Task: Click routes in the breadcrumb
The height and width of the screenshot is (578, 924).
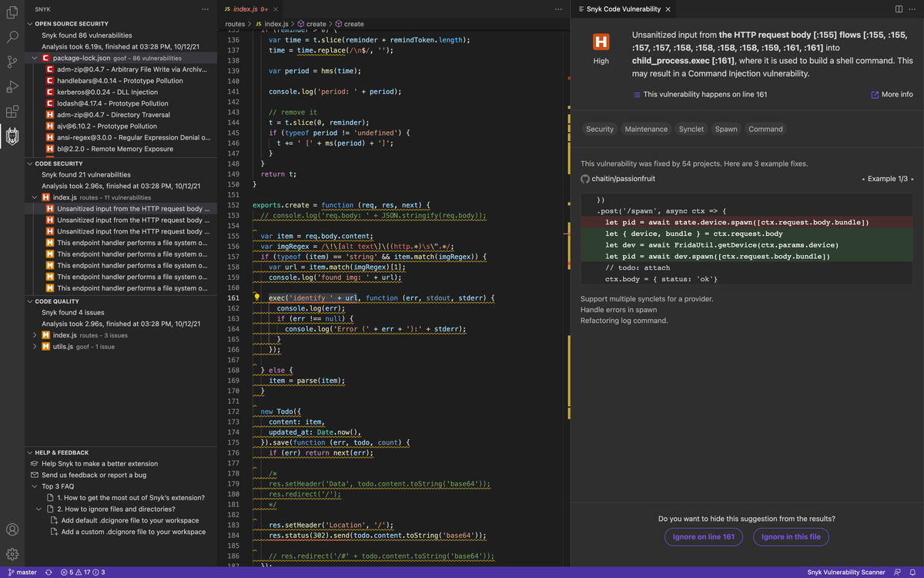Action: pos(235,24)
